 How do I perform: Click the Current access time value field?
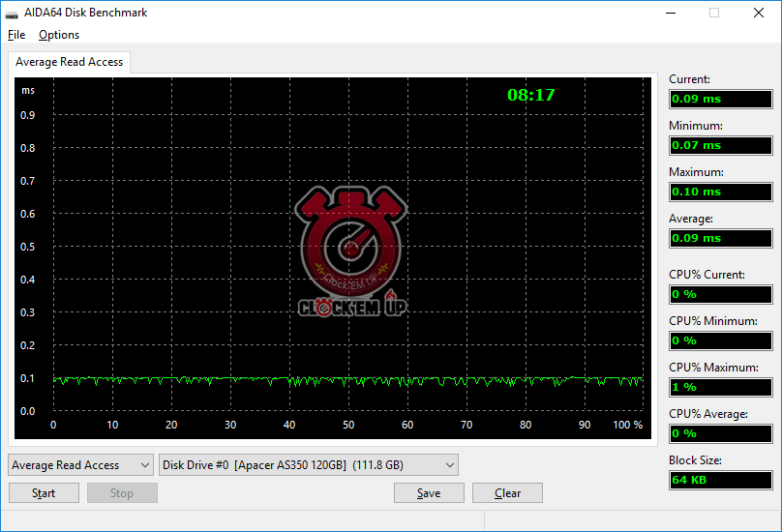(720, 99)
